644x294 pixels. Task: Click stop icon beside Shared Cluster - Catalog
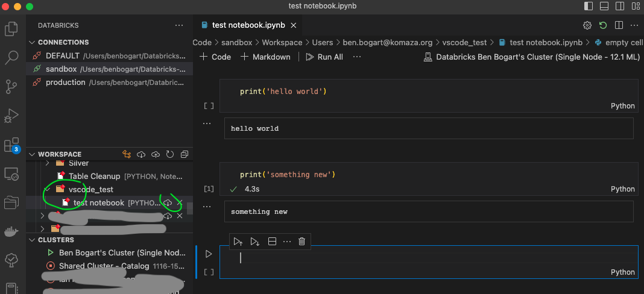[x=51, y=266]
